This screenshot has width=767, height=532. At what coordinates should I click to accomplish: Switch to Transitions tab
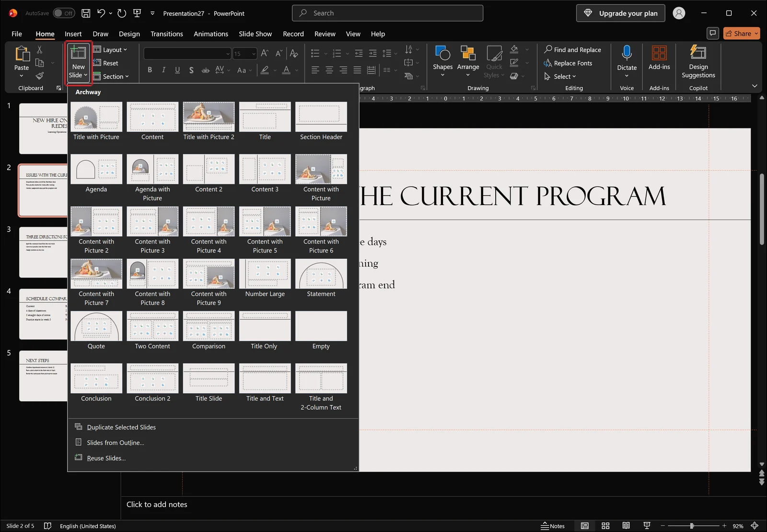[167, 34]
